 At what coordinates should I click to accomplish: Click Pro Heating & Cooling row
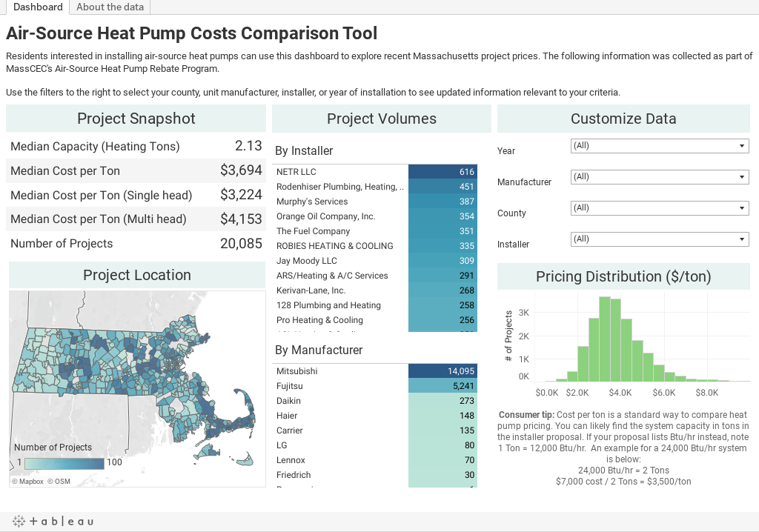click(374, 320)
